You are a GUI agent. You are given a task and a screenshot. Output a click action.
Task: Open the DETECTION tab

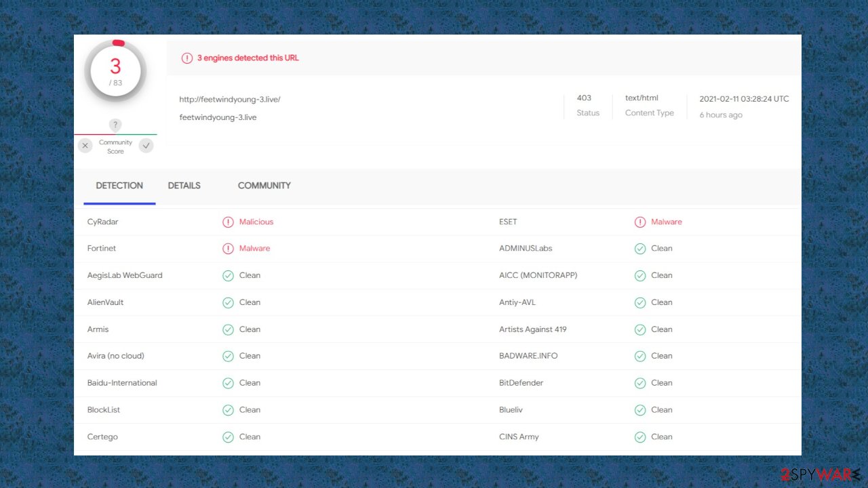[119, 186]
